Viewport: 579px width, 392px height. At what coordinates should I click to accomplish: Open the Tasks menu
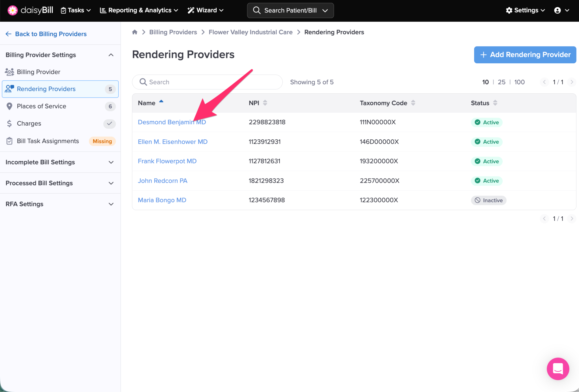[x=76, y=10]
